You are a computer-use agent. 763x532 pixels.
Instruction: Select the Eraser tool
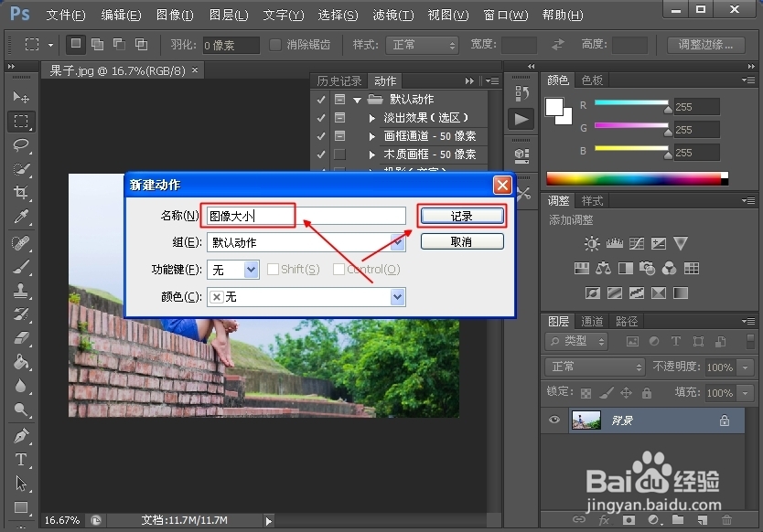21,338
